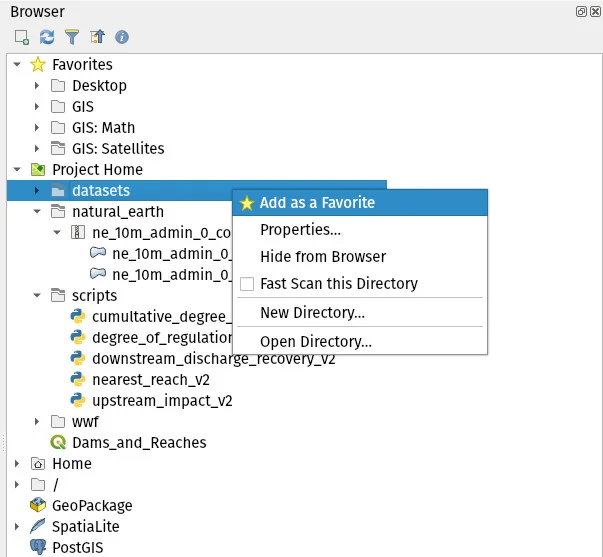Screen dimensions: 603x557
Task: Toggle Fast Scan this Directory checkbox
Action: click(x=247, y=284)
